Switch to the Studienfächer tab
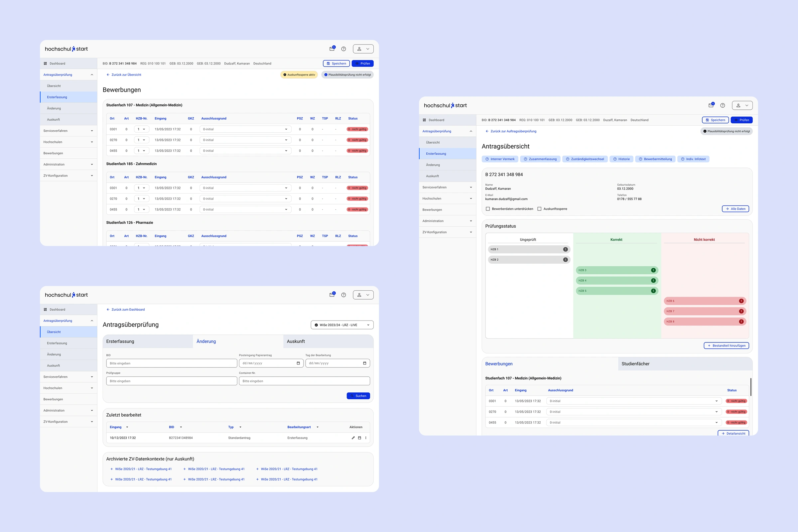Viewport: 798px width, 532px height. [685, 364]
